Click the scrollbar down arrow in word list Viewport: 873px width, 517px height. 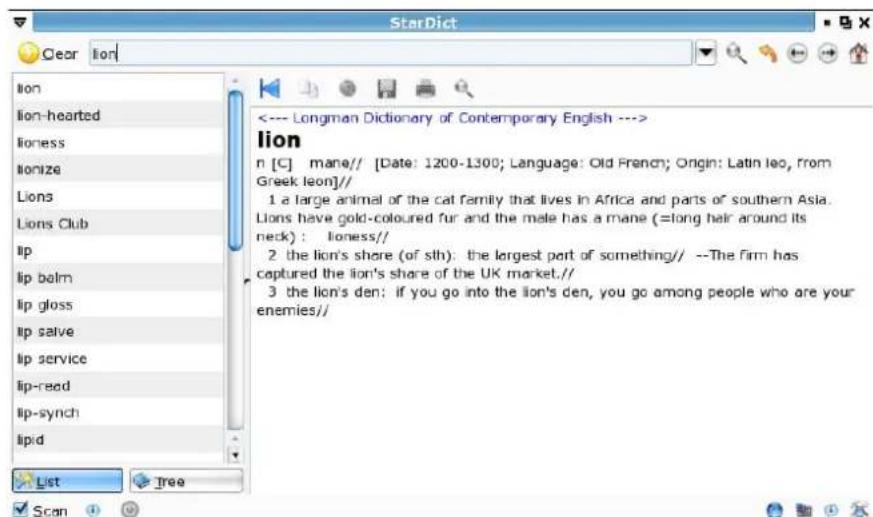(x=235, y=455)
